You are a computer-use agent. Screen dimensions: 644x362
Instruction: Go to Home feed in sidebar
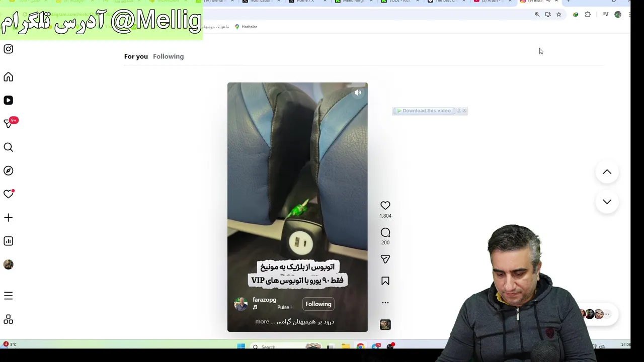coord(9,77)
